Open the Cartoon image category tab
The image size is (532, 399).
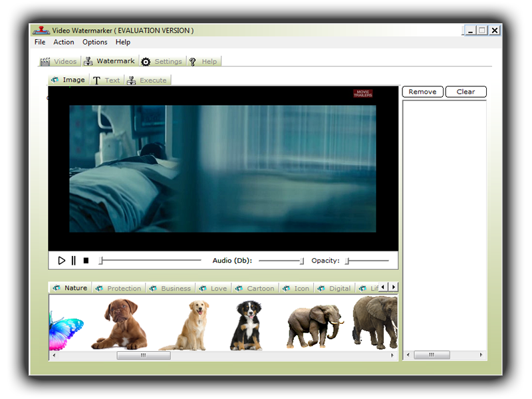click(255, 289)
